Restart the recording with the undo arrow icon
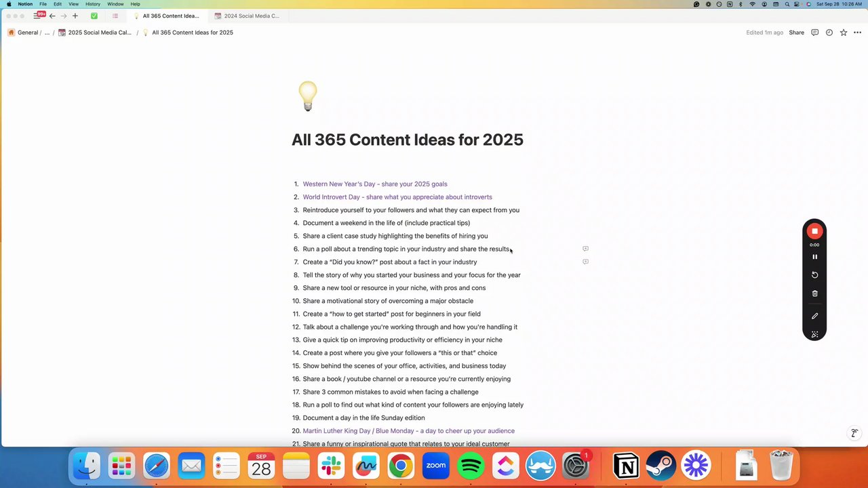The height and width of the screenshot is (488, 868). pos(814,275)
